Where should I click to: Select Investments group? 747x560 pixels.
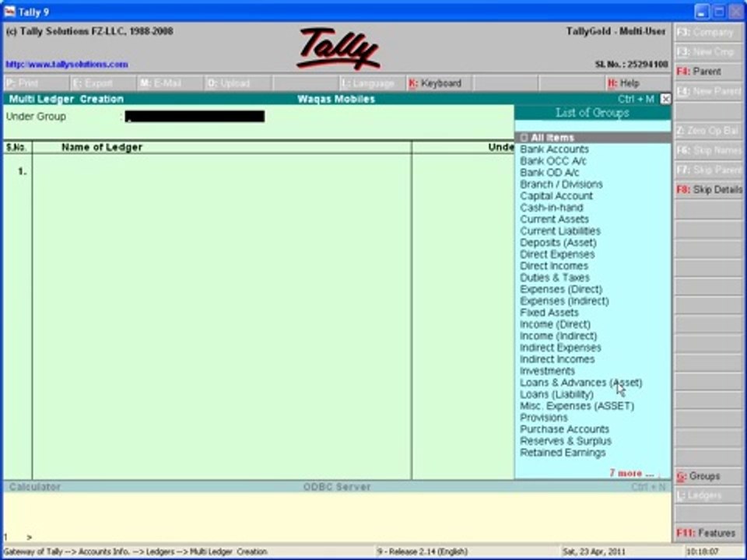coord(547,371)
